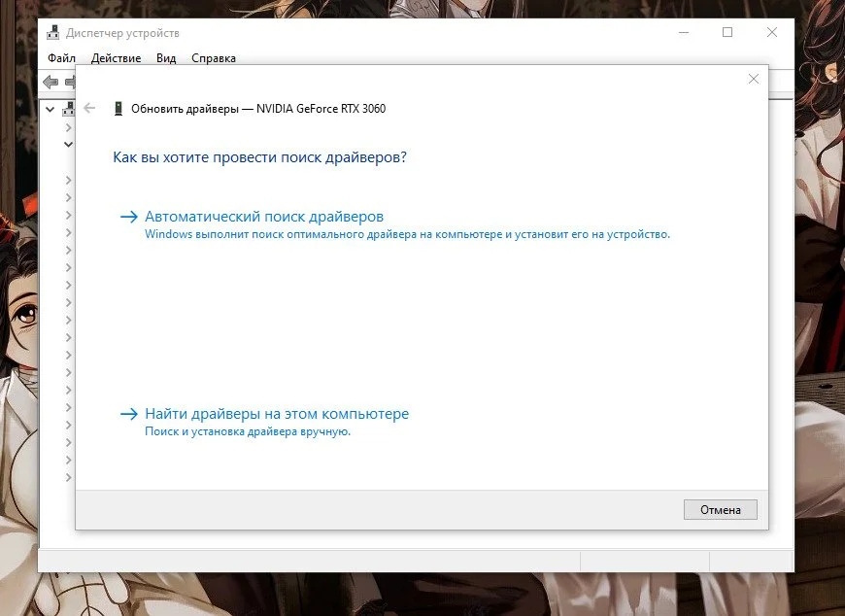Image resolution: width=845 pixels, height=616 pixels.
Task: Click the Device Manager title bar icon
Action: 52,33
